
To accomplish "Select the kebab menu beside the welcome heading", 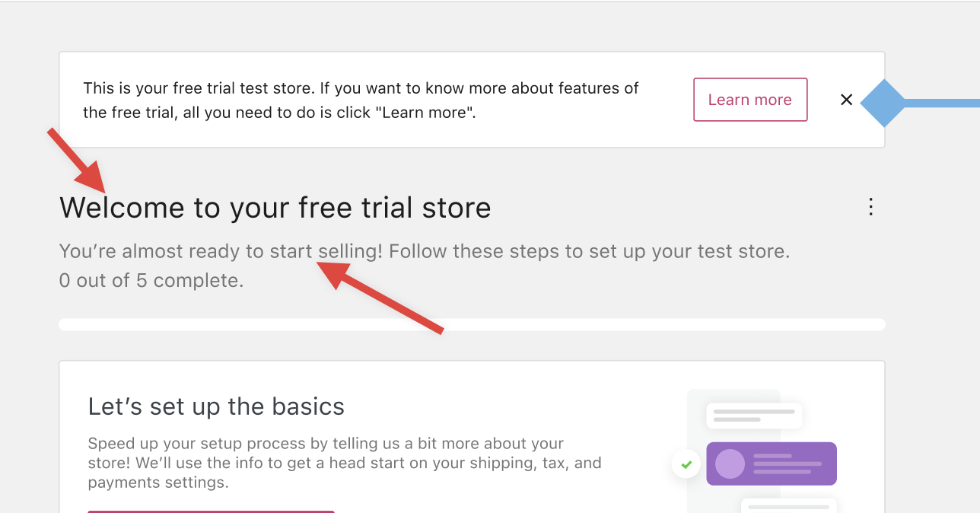I will click(870, 207).
